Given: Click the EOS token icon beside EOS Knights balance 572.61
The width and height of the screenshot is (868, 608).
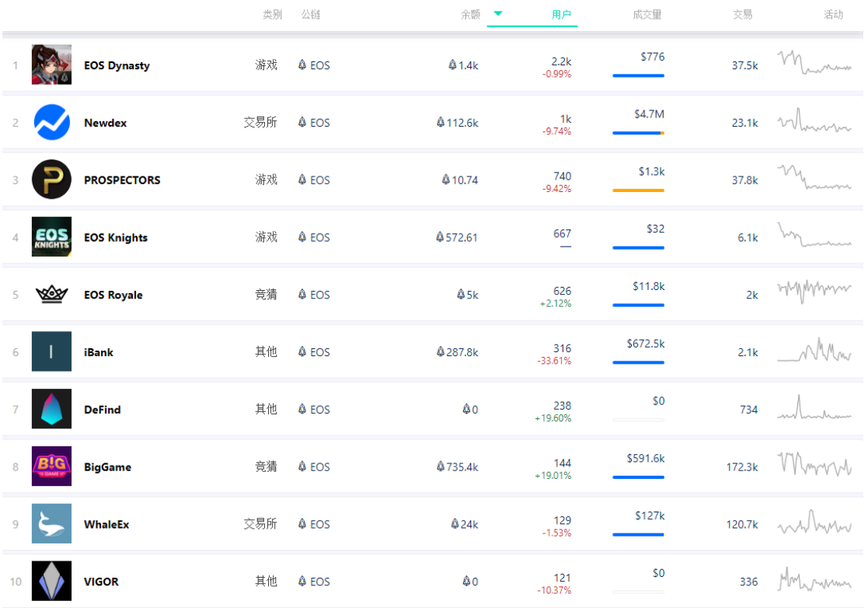Looking at the screenshot, I should click(x=440, y=237).
